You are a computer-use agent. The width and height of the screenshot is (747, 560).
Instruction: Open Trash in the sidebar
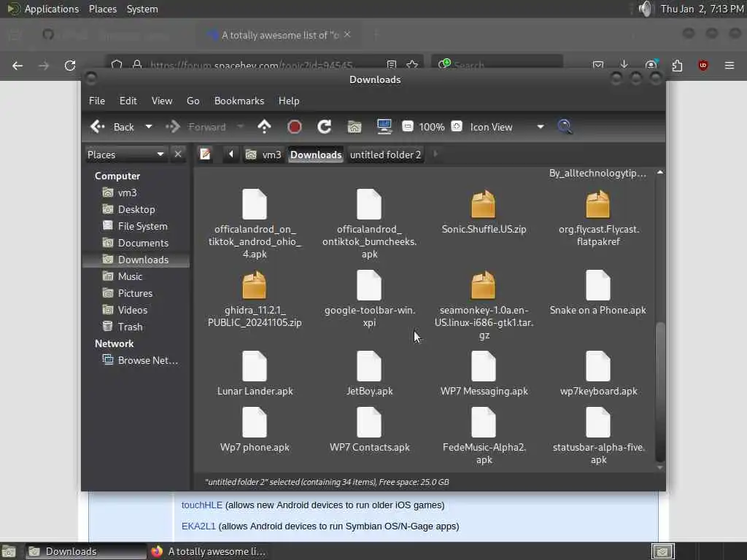(136, 327)
